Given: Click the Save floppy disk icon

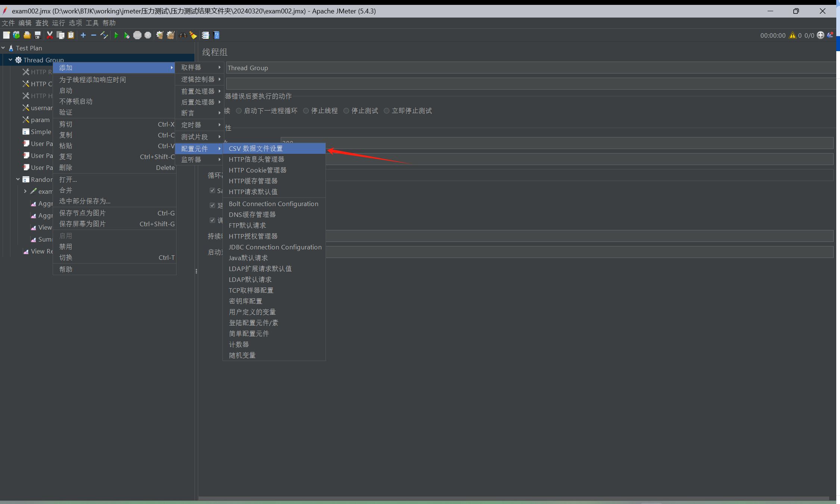Looking at the screenshot, I should coord(38,35).
